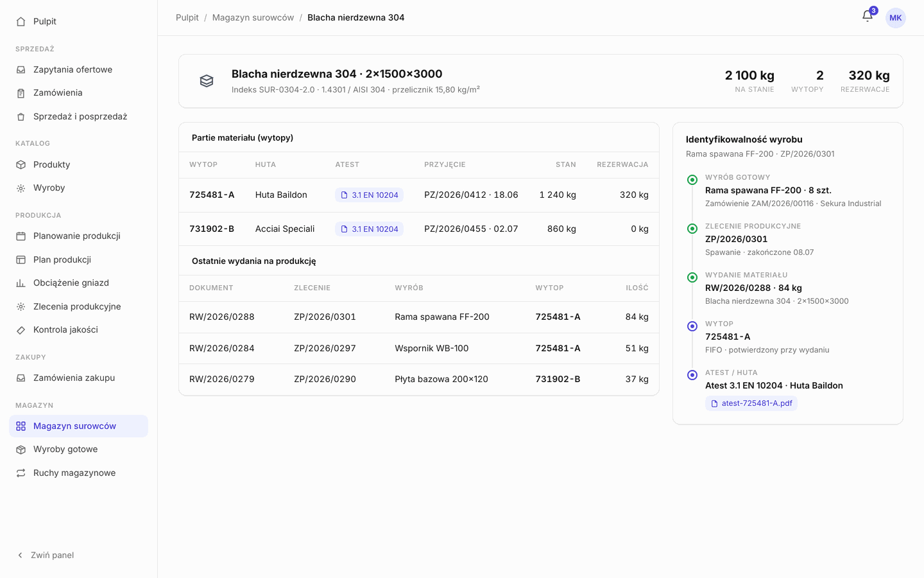The width and height of the screenshot is (924, 578).
Task: Navigate to Magazyn surowców breadcrumb
Action: (x=253, y=18)
